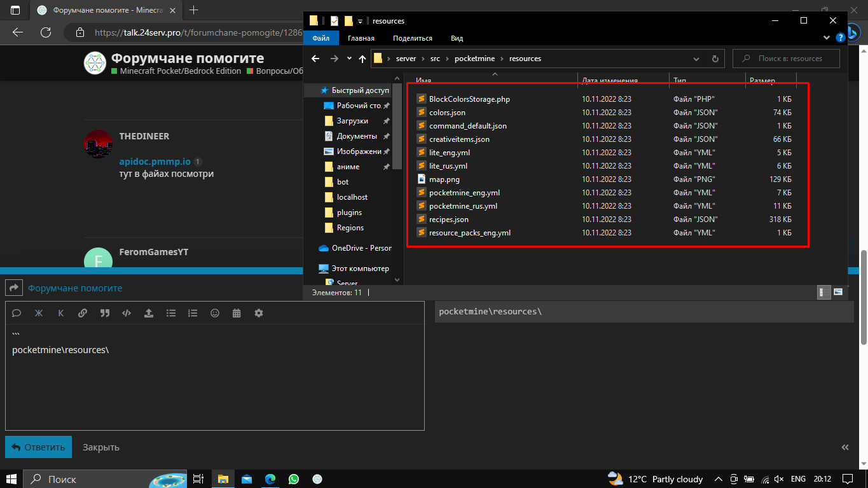This screenshot has width=868, height=488.
Task: Insert bulleted list in editor
Action: (171, 313)
